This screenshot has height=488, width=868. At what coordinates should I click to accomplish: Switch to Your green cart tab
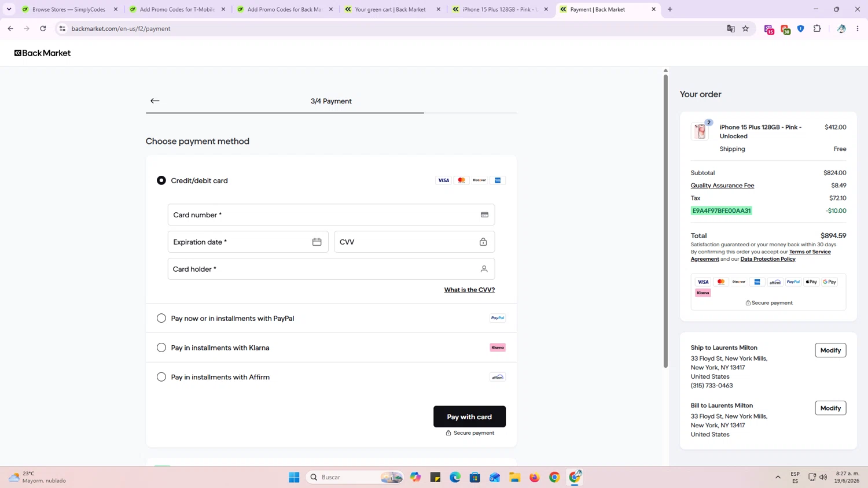pos(392,9)
